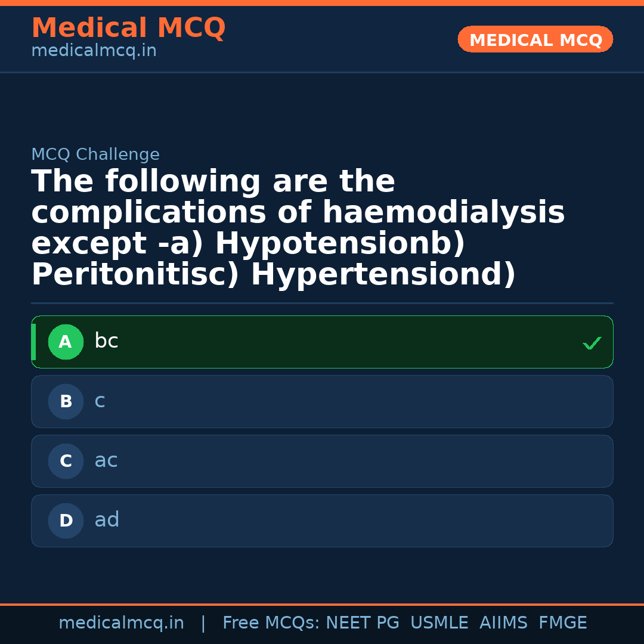Click the circular B badge icon

[66, 401]
